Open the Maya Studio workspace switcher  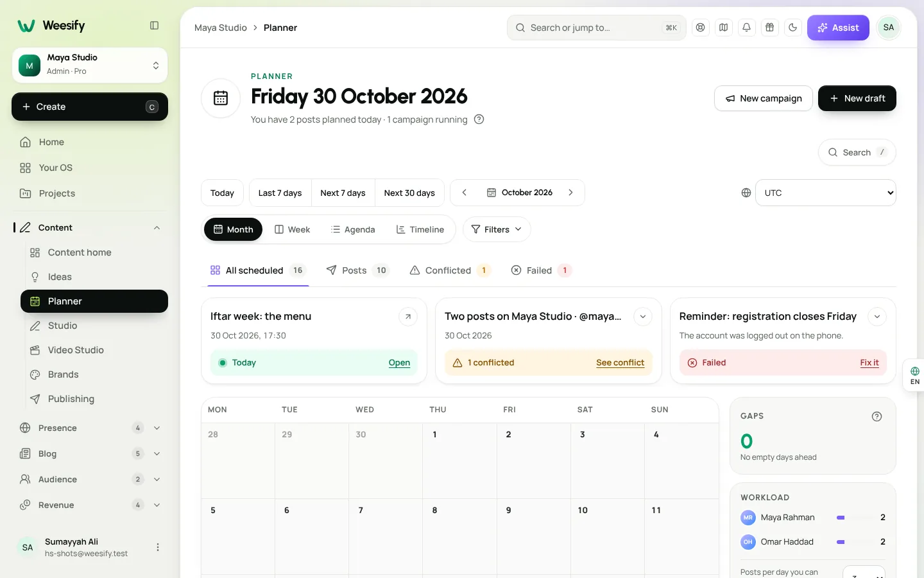point(90,65)
